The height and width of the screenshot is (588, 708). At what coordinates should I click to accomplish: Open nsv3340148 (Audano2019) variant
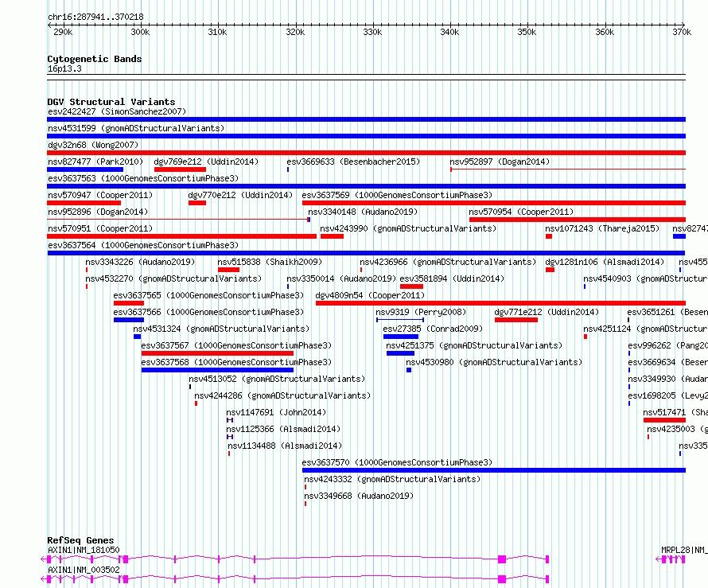click(x=363, y=212)
